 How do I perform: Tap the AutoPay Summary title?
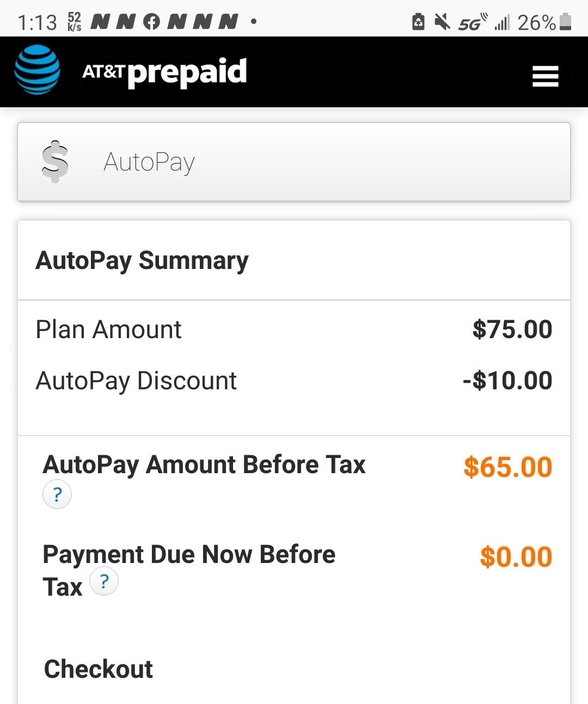coord(142,260)
